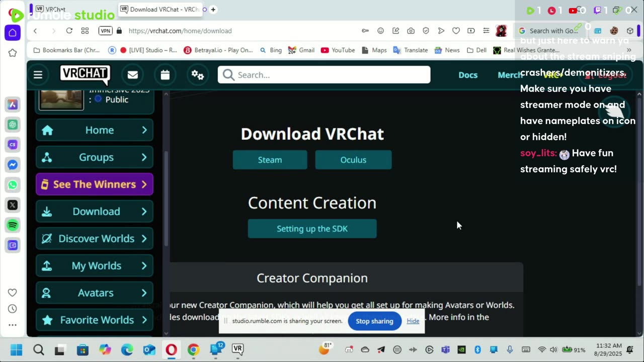Image resolution: width=644 pixels, height=362 pixels.
Task: Open the password key icon
Action: tap(365, 31)
